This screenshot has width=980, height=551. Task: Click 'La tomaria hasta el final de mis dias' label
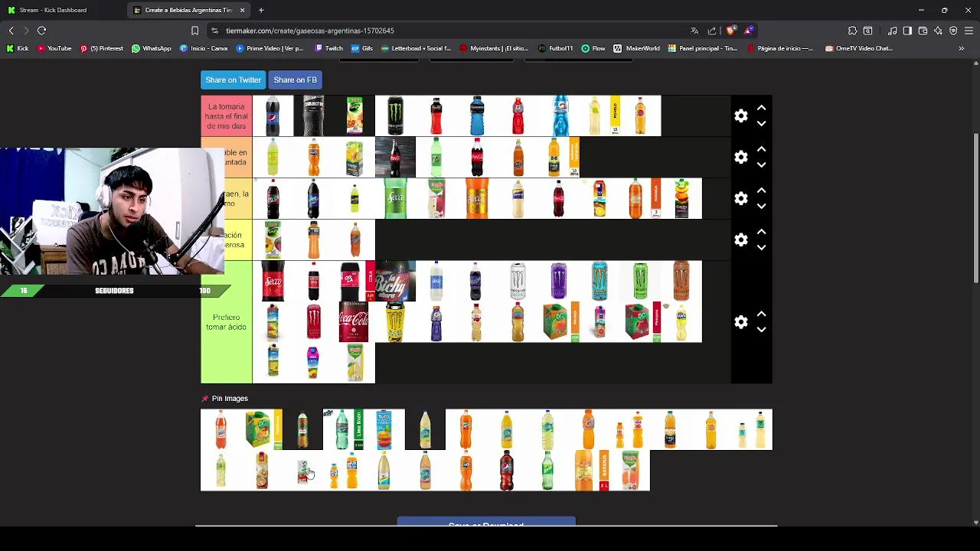point(227,116)
